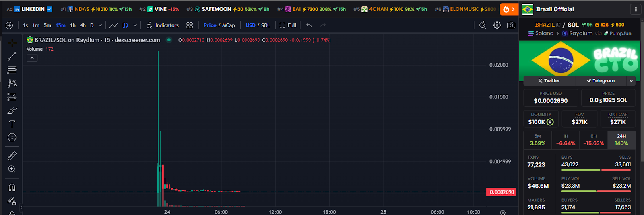Image resolution: width=644 pixels, height=215 pixels.
Task: Click the liquidity lock icon
Action: point(550,122)
